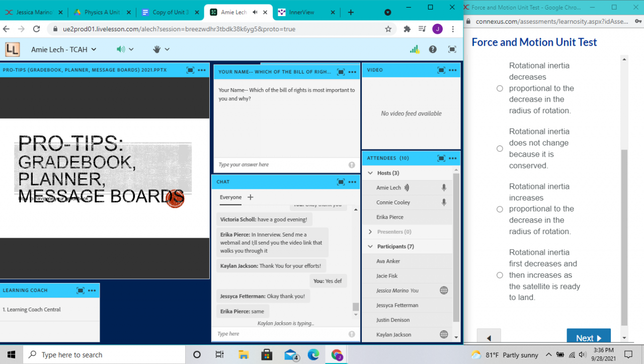Open Learning Coach Central link
644x364 pixels.
[34, 310]
